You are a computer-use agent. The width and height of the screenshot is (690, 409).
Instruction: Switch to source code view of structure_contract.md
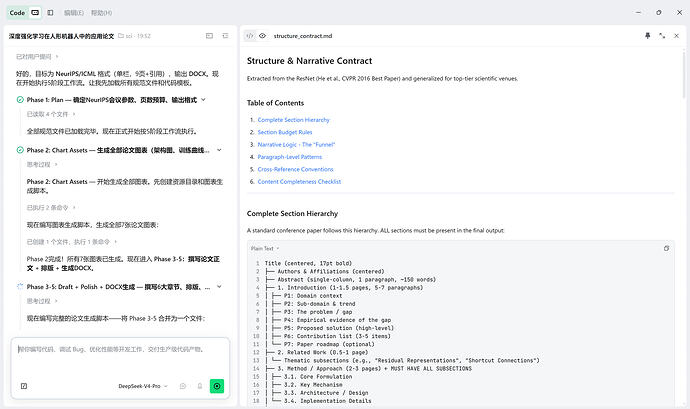tap(250, 36)
